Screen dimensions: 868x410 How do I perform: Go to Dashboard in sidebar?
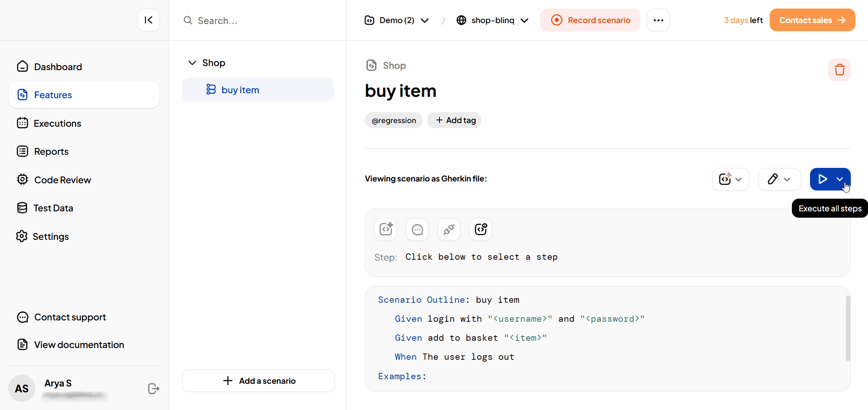pos(58,67)
